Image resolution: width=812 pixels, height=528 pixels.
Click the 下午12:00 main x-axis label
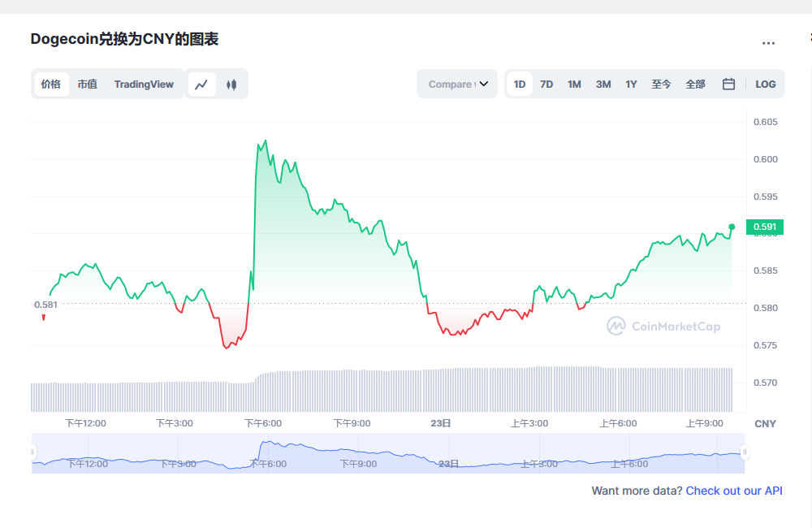coord(85,423)
